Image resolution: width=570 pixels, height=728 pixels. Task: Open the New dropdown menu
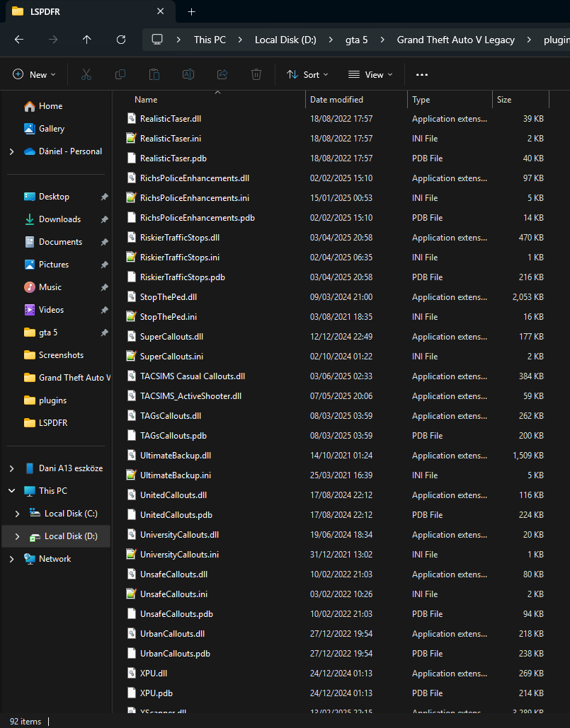(34, 74)
